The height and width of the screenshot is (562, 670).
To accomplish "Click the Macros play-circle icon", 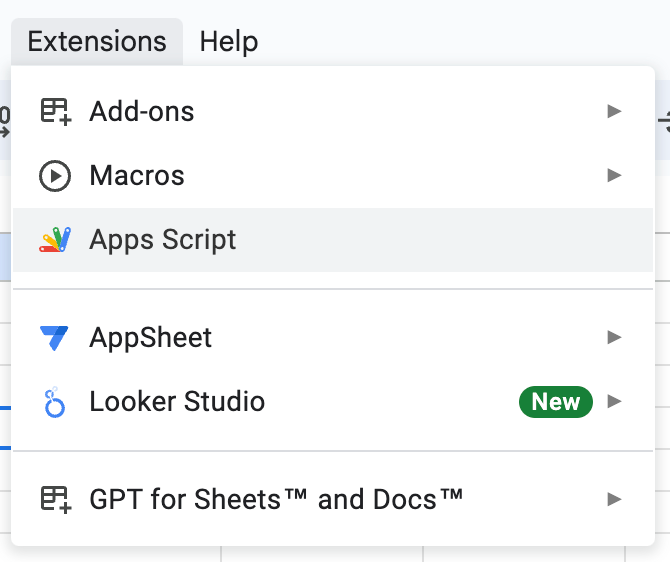I will click(54, 176).
